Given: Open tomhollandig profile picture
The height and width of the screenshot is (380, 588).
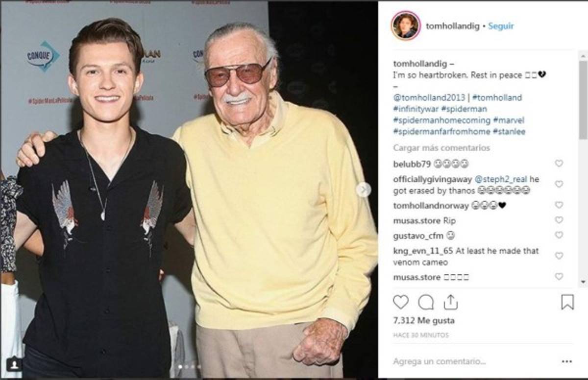Looking at the screenshot, I should [406, 25].
